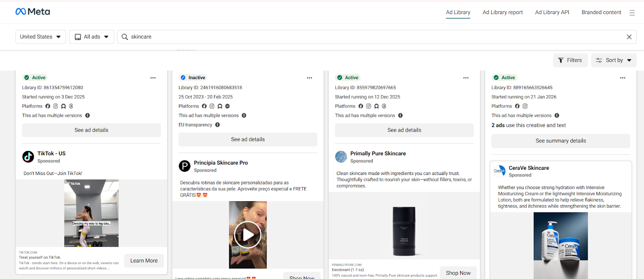The image size is (644, 279).
Task: Go to the Ad Library API tab
Action: click(x=552, y=12)
